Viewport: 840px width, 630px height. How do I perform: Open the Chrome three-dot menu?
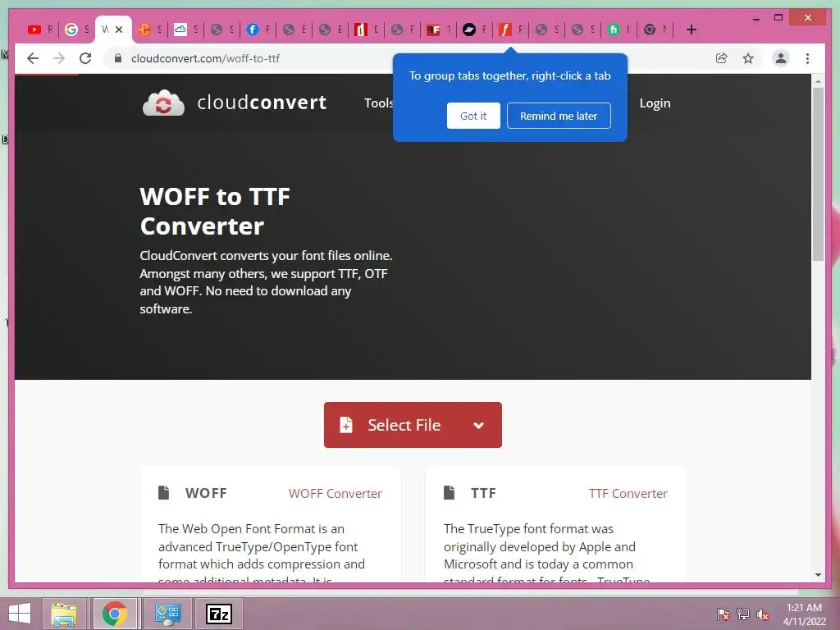point(807,58)
